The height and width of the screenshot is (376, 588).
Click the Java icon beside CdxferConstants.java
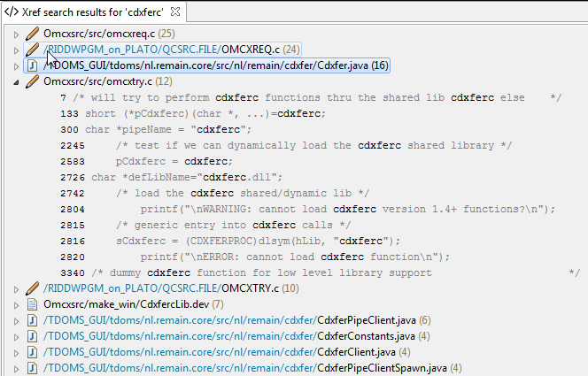[33, 336]
